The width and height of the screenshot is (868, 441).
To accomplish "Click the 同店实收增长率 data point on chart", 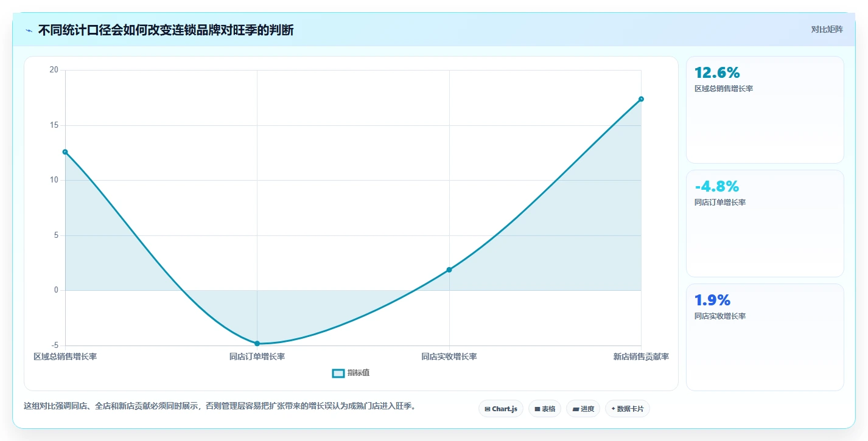I will point(449,269).
